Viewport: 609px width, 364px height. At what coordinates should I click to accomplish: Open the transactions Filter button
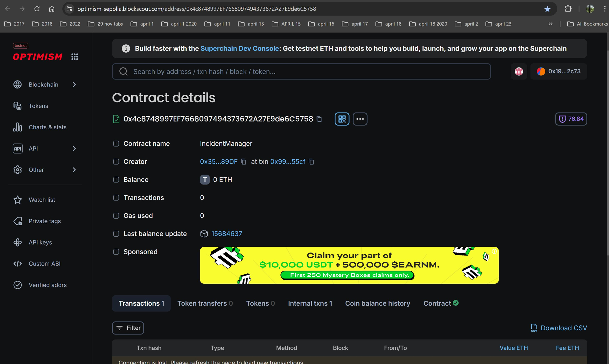click(128, 328)
